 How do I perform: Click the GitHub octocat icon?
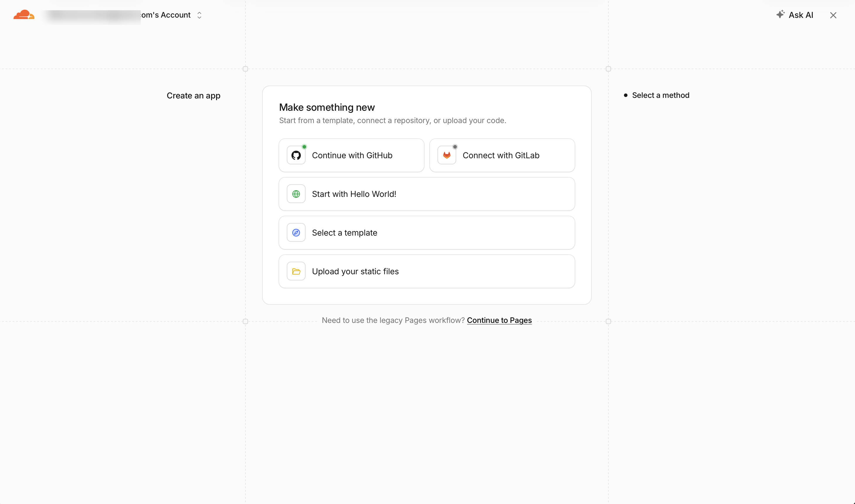(x=296, y=155)
